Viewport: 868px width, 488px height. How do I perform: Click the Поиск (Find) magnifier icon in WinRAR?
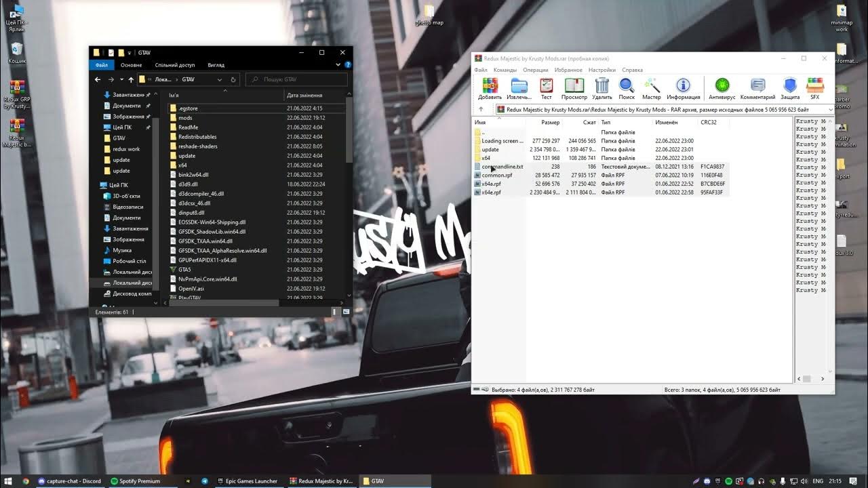click(x=627, y=88)
